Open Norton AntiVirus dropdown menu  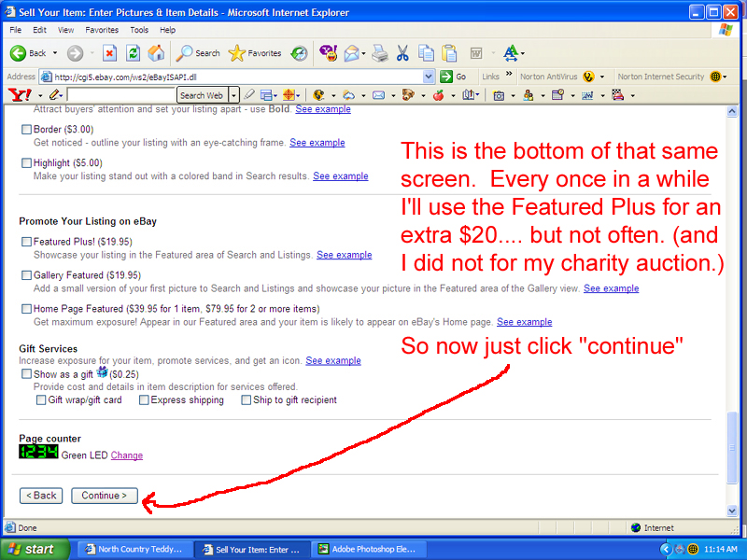pyautogui.click(x=602, y=77)
